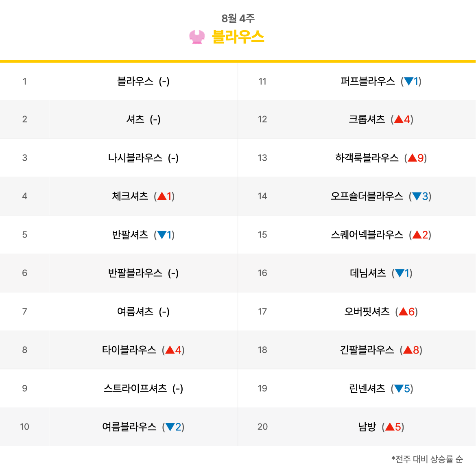Open the 스퀘어넥블라우스 keyword
The width and height of the screenshot is (476, 476).
[x=367, y=235]
